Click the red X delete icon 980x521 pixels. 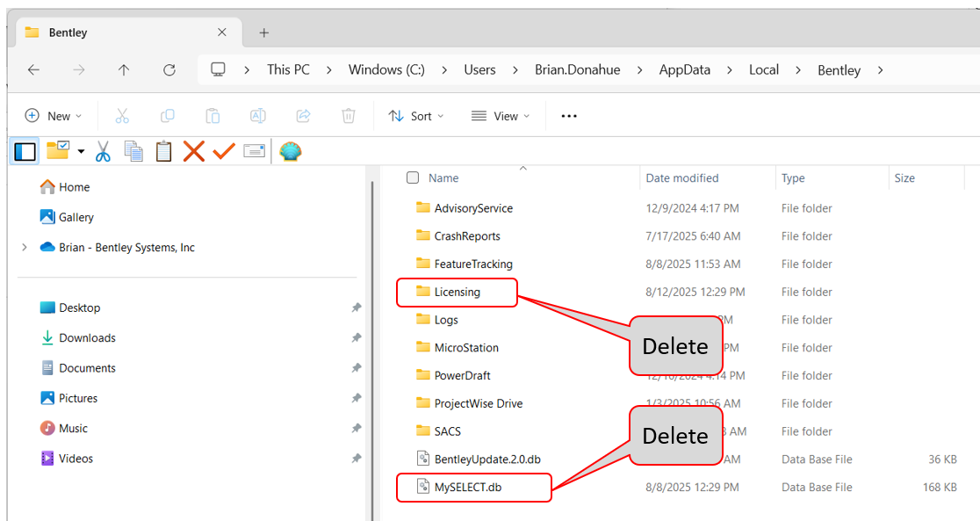[194, 151]
